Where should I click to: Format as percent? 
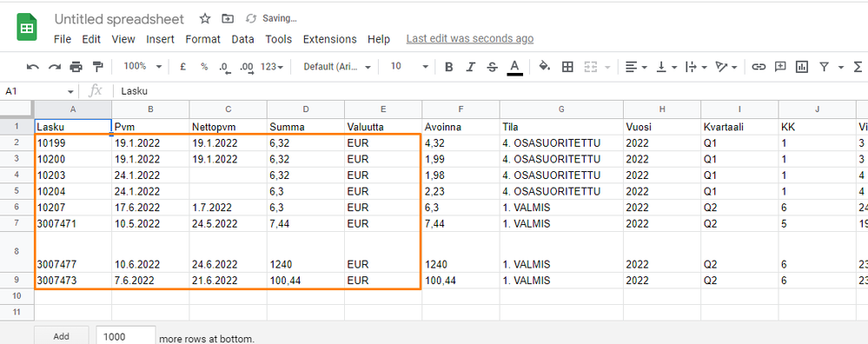click(204, 67)
